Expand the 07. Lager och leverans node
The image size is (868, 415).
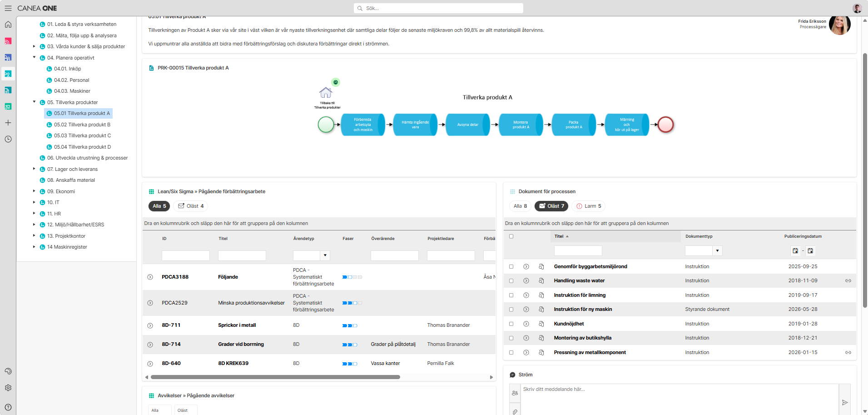click(34, 169)
